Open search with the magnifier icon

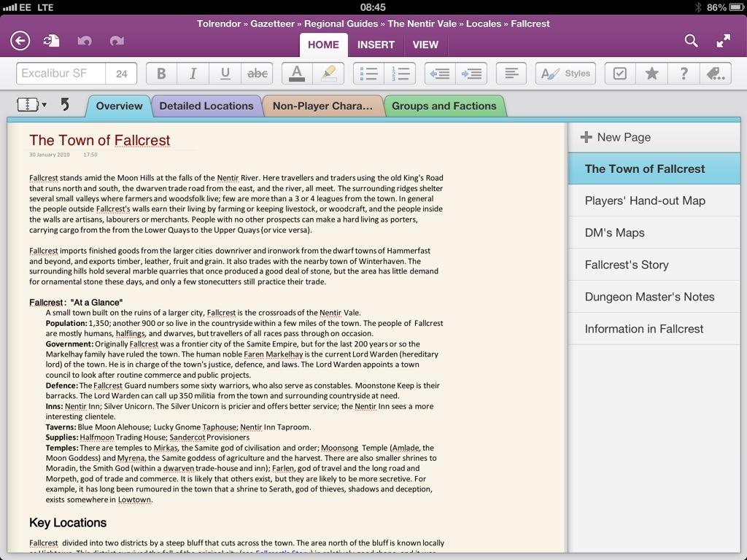pyautogui.click(x=691, y=41)
